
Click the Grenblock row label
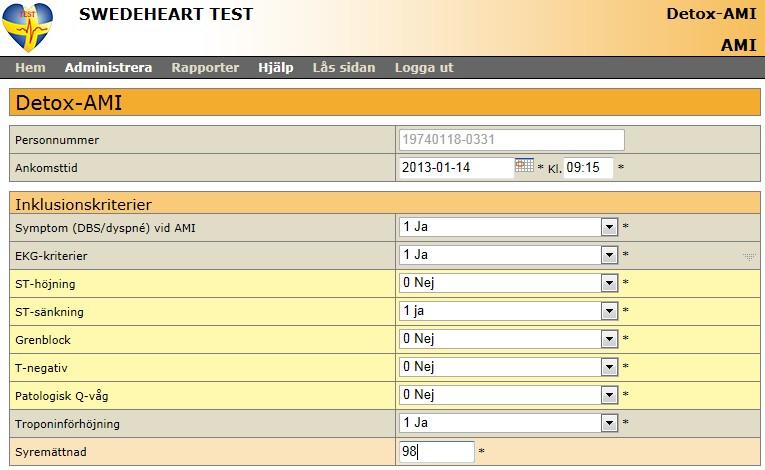click(43, 340)
